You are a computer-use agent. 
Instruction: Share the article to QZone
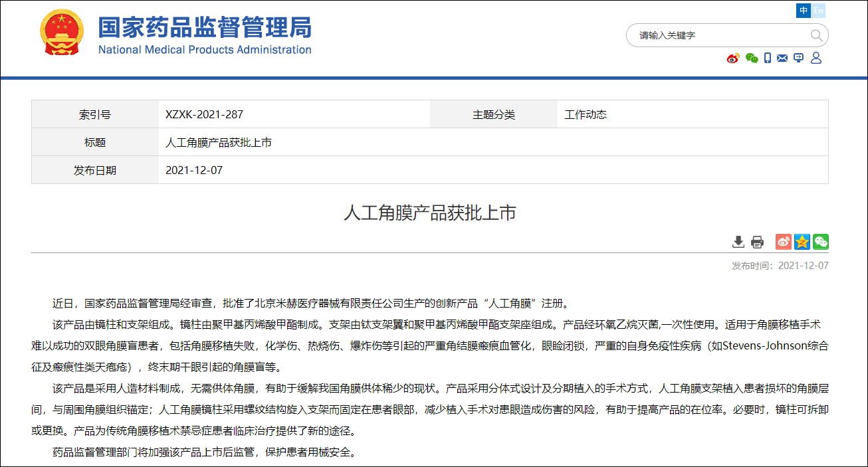click(802, 242)
